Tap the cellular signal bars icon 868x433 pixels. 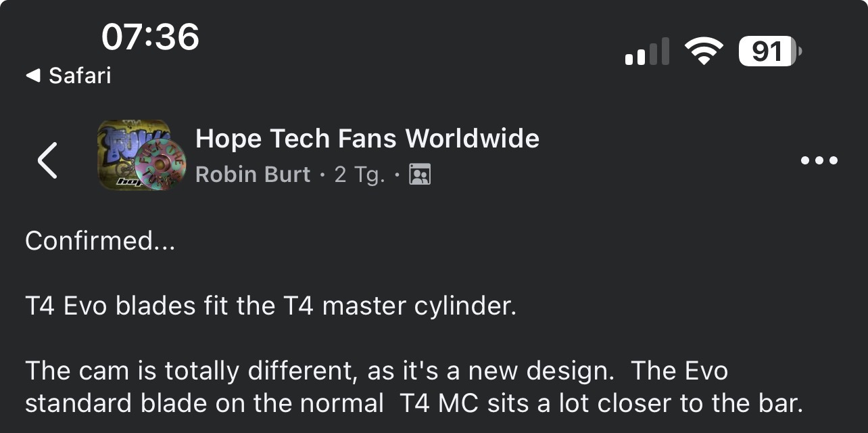click(647, 51)
